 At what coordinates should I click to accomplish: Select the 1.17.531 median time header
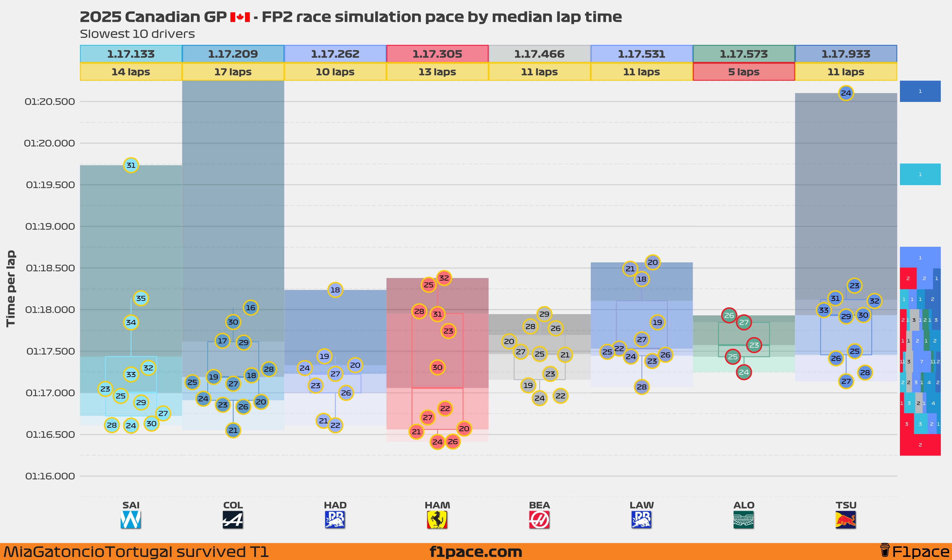[641, 54]
